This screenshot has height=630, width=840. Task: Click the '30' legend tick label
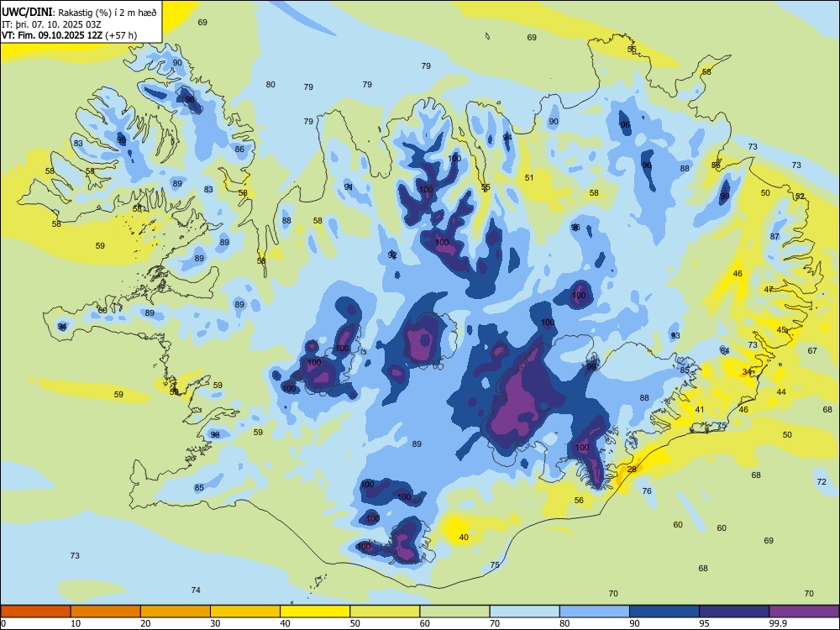(215, 623)
